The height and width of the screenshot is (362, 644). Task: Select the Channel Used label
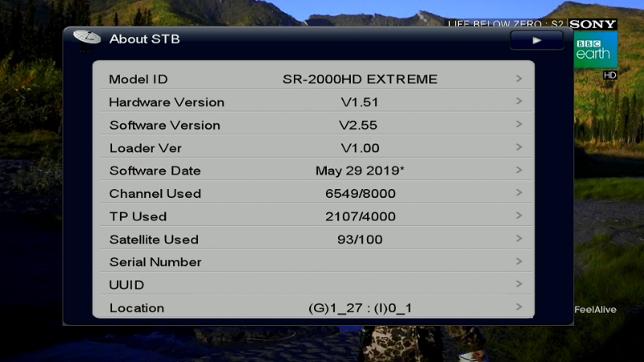coord(155,194)
